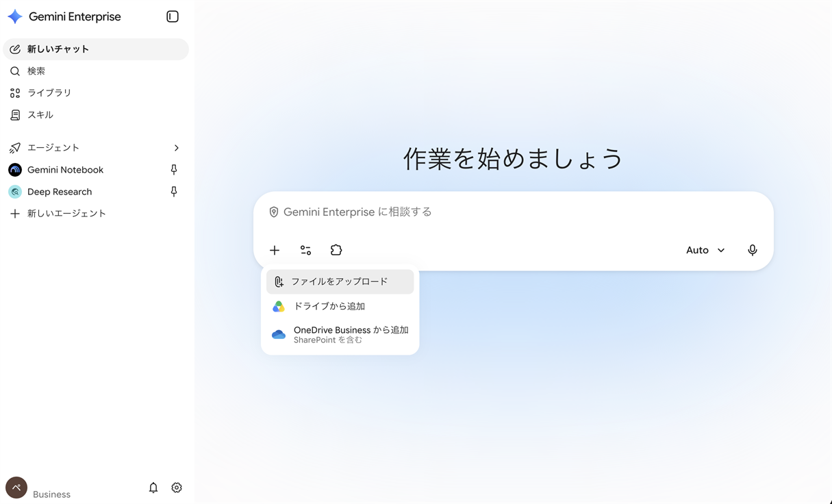Click the paperclip upload icon
Image resolution: width=832 pixels, height=504 pixels.
point(279,281)
